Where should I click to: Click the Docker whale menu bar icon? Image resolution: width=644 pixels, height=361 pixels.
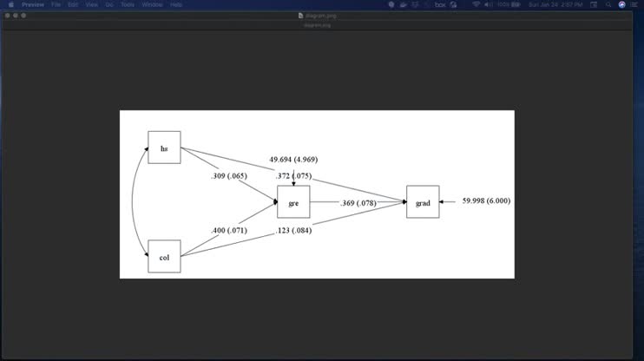tap(404, 4)
